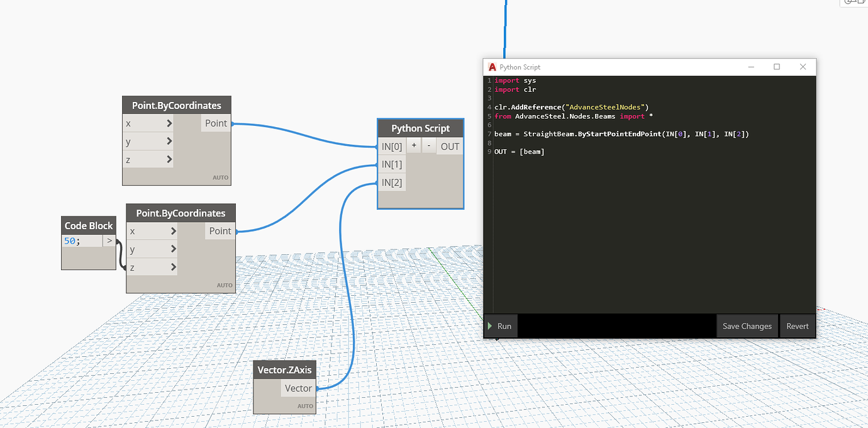The image size is (868, 428).
Task: Click the IN[0] input port of Python Script
Action: click(x=392, y=145)
